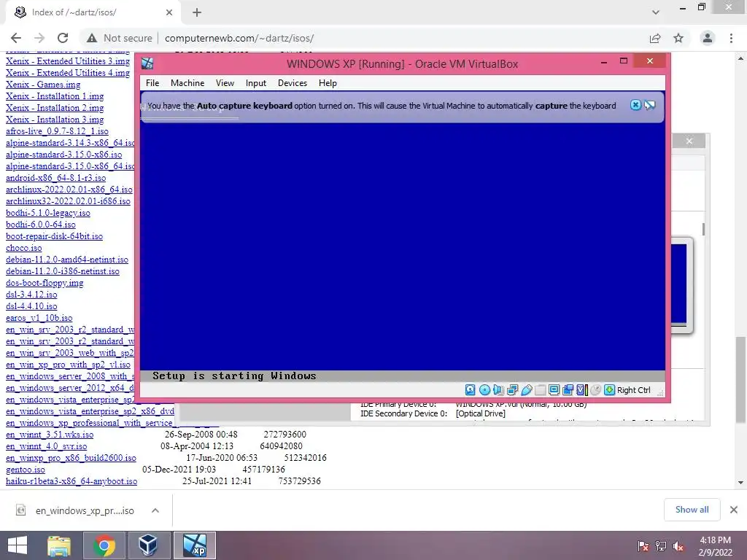Go back in Chrome

point(16,38)
